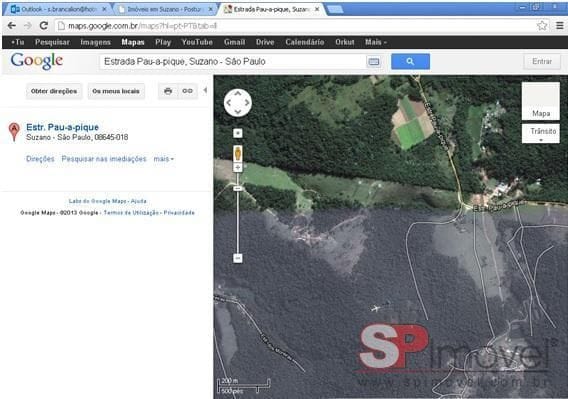The image size is (568, 399).
Task: Open Labs do Google Maps link
Action: 97,201
